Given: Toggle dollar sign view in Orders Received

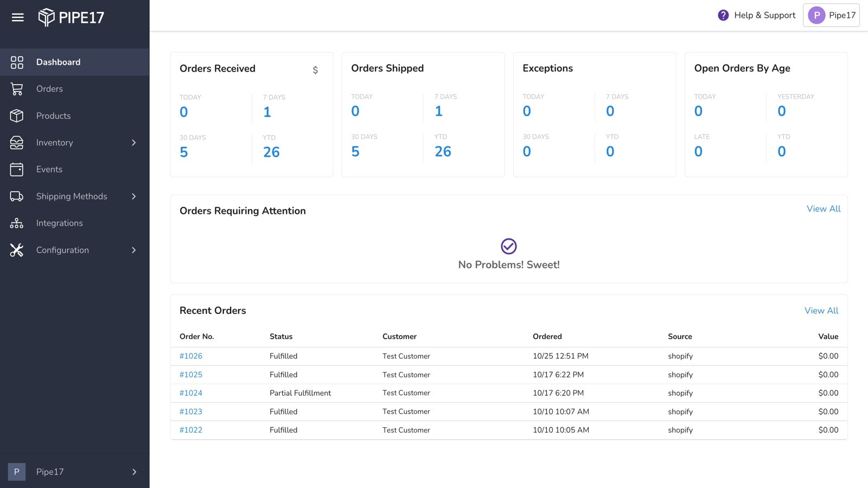Looking at the screenshot, I should [x=315, y=70].
